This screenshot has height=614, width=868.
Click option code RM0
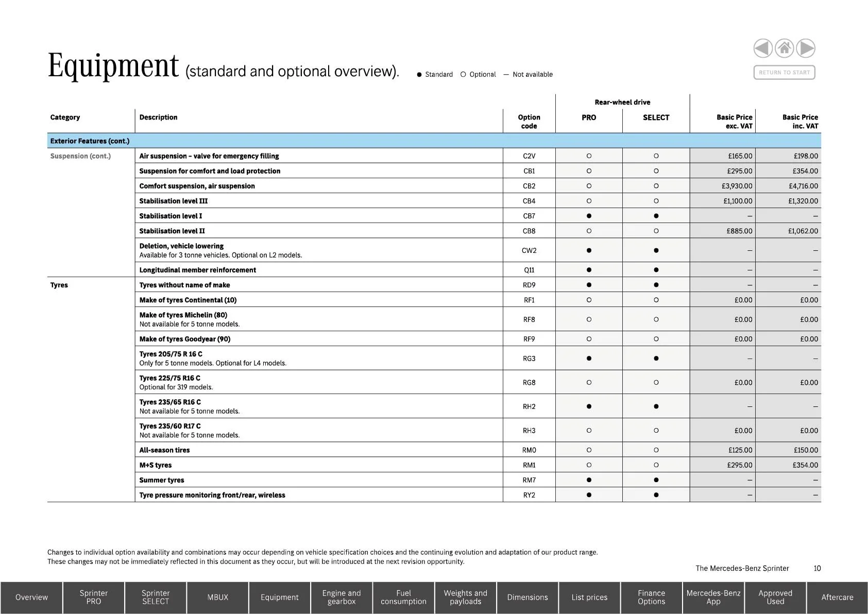pyautogui.click(x=529, y=450)
